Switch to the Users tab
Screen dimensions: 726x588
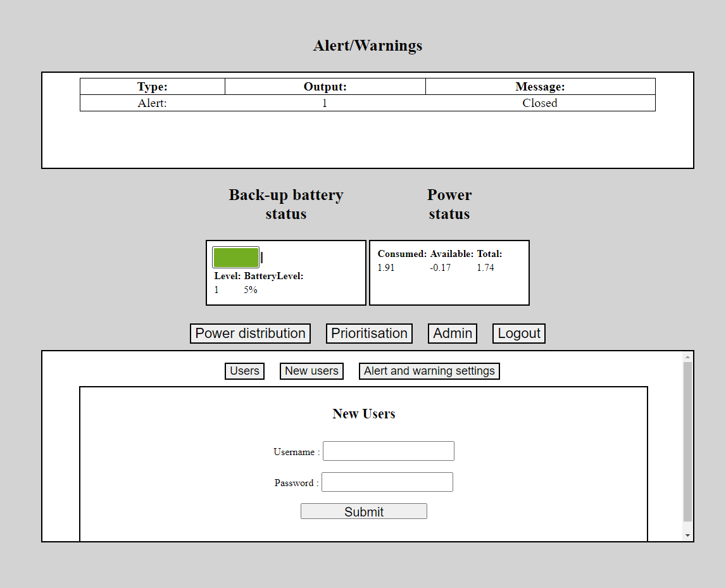tap(244, 371)
